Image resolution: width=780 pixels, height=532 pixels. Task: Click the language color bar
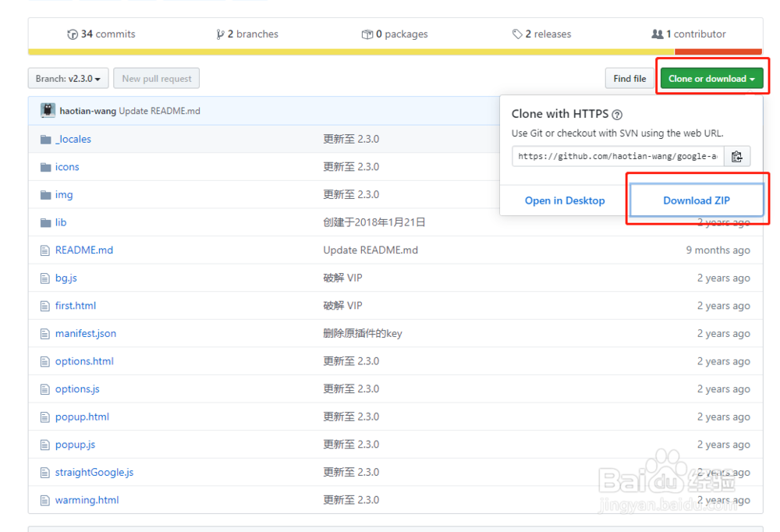coord(395,51)
